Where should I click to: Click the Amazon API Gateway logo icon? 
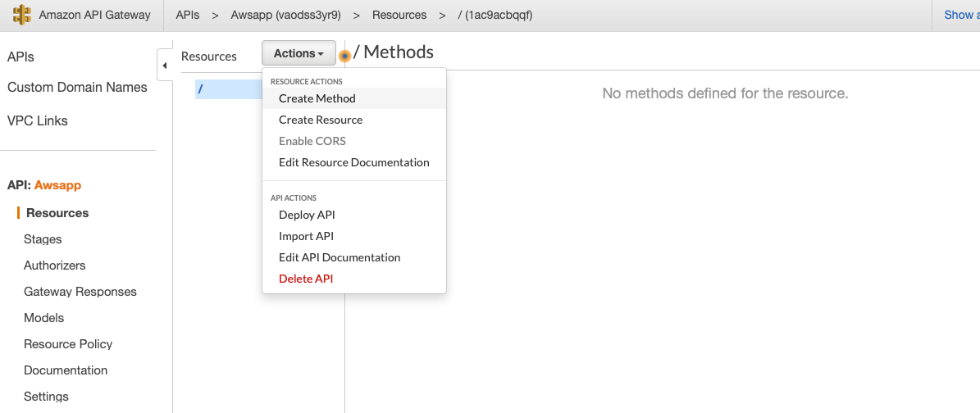[22, 15]
